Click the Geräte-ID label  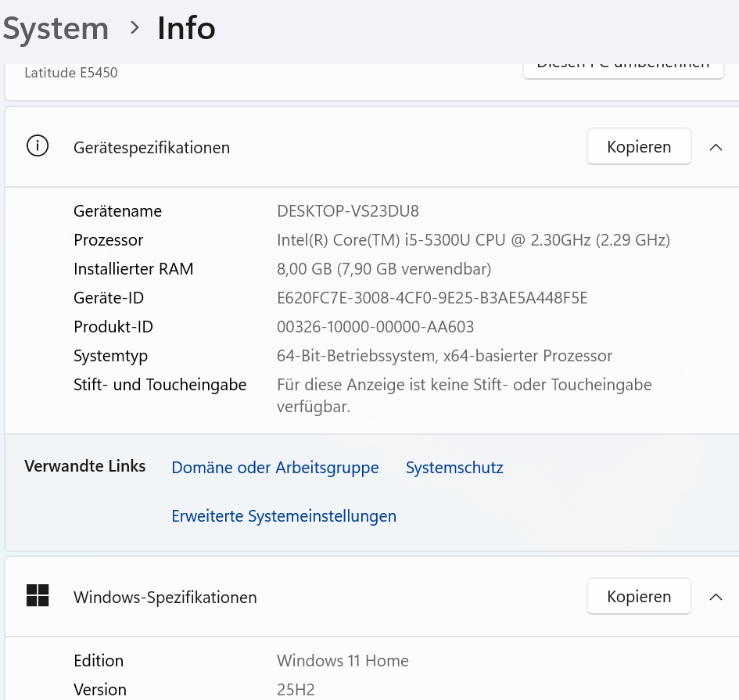point(109,298)
